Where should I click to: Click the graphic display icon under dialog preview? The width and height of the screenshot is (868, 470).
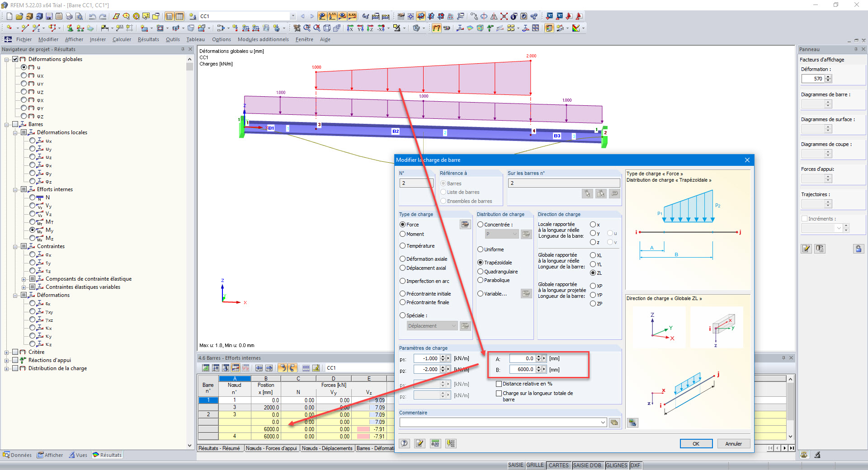pyautogui.click(x=632, y=423)
